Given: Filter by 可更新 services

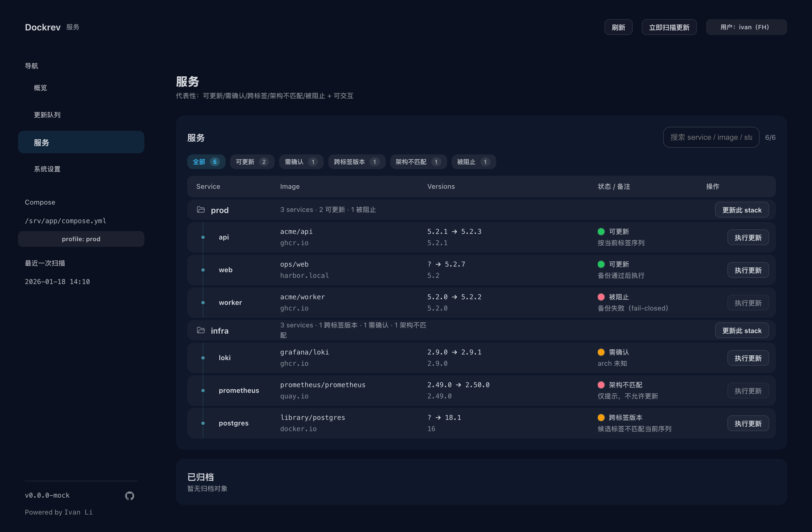Looking at the screenshot, I should [x=252, y=162].
